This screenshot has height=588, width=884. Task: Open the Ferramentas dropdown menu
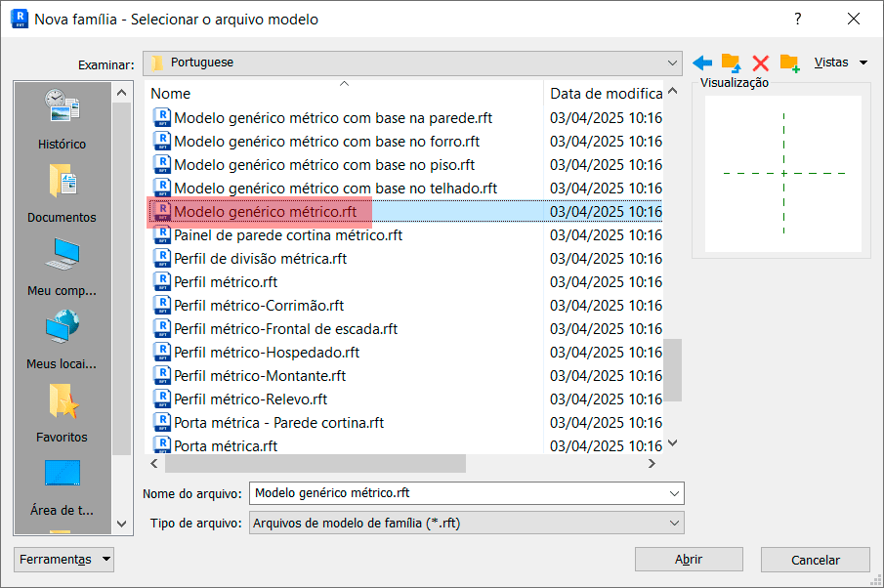coord(64,560)
